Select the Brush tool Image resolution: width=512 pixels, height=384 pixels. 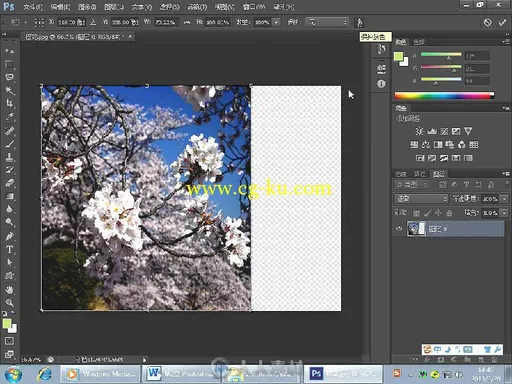tap(9, 144)
